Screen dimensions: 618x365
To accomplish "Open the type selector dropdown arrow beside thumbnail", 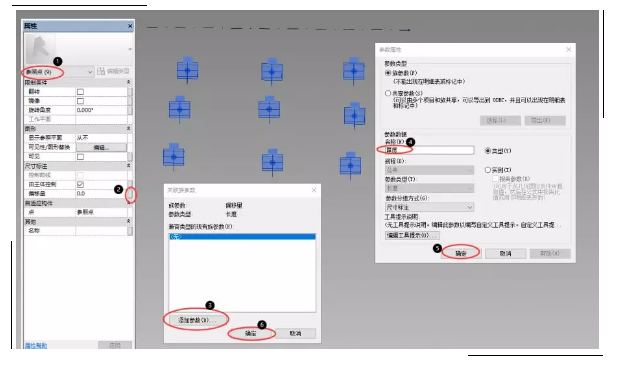I will tap(130, 49).
